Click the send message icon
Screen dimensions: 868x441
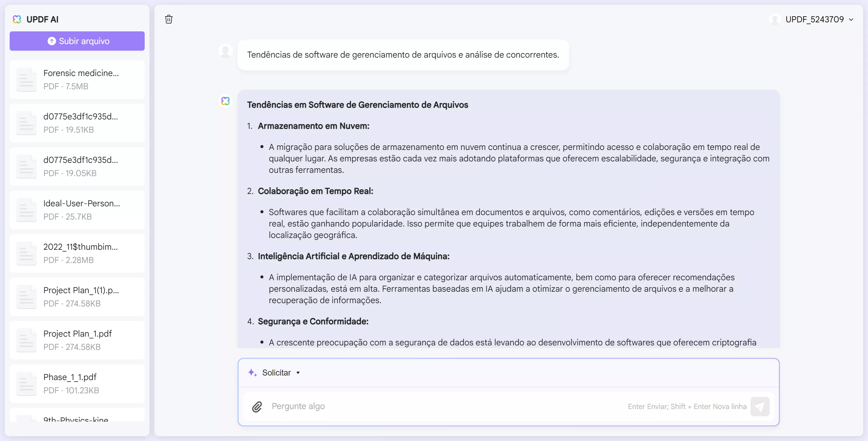point(760,407)
